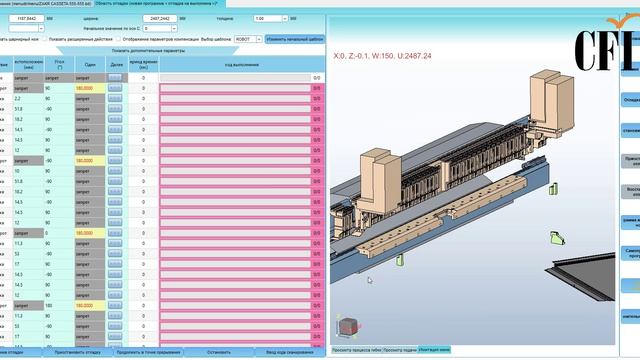640x360 pixels.
Task: Click the ход выполнения column header
Action: click(242, 64)
